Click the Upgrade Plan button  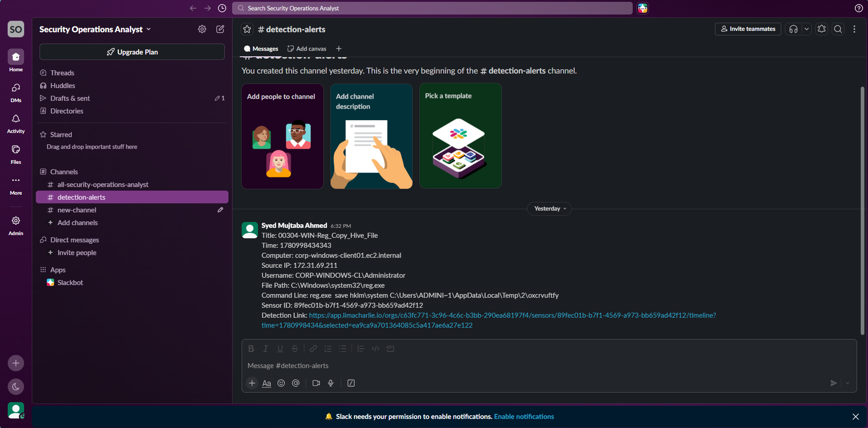(132, 52)
